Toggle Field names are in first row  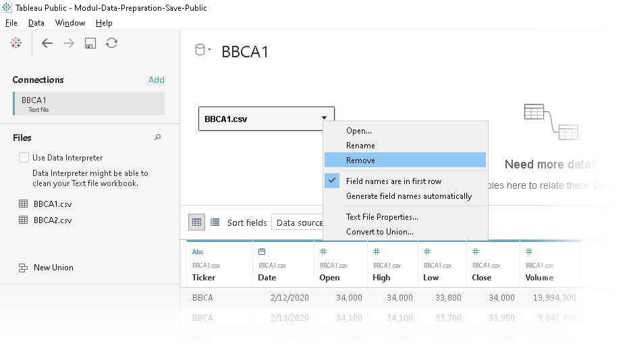[x=405, y=181]
